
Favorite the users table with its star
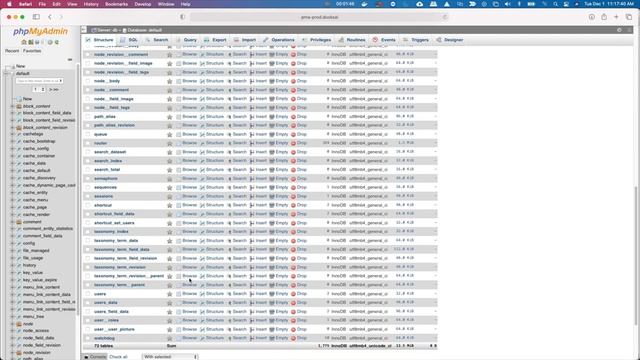(x=169, y=294)
